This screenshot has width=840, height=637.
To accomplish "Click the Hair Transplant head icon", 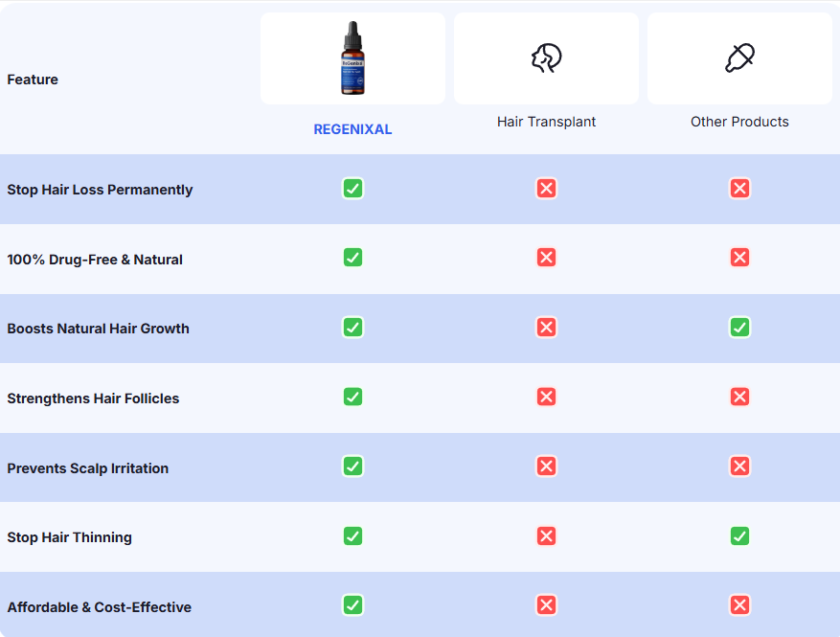I will click(546, 58).
